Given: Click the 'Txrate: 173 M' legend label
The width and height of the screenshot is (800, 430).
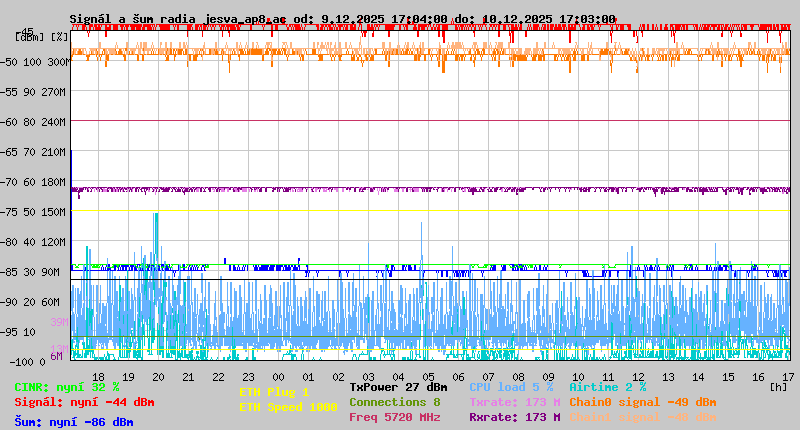Looking at the screenshot, I should point(515,402).
